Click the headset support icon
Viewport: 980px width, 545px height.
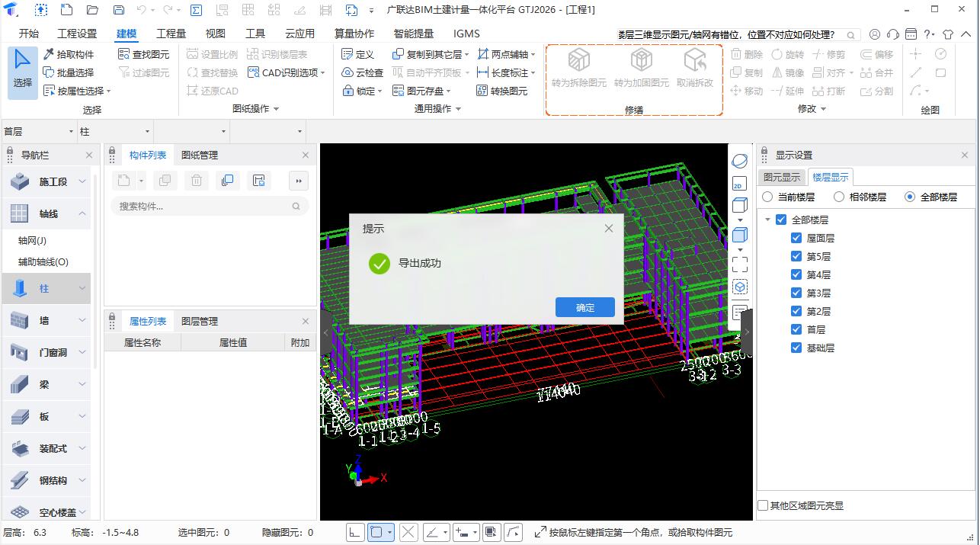pos(892,34)
